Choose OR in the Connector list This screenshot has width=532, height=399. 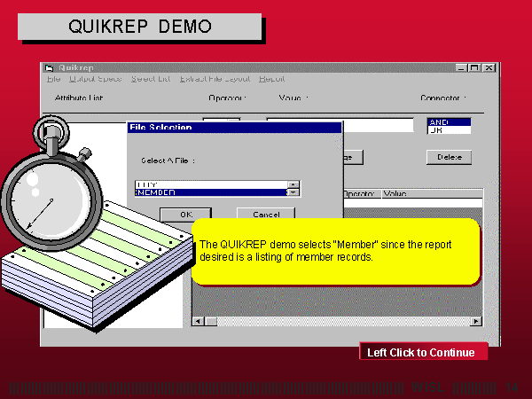(449, 130)
